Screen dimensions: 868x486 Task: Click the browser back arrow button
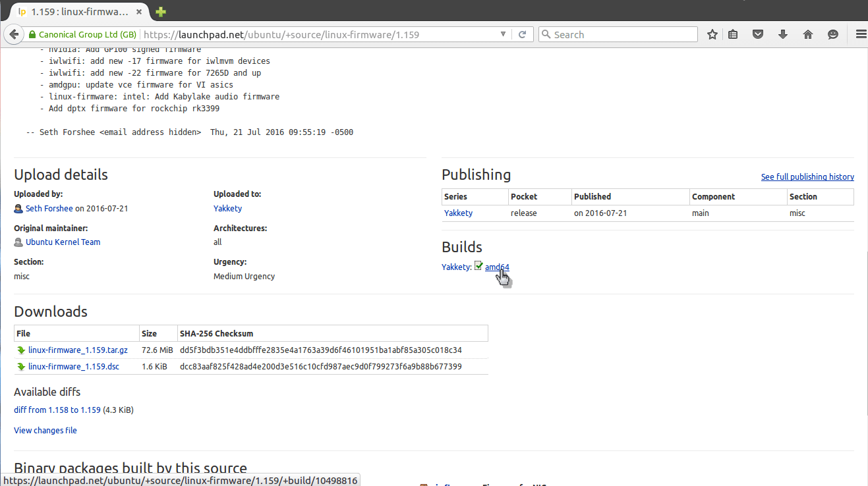14,35
